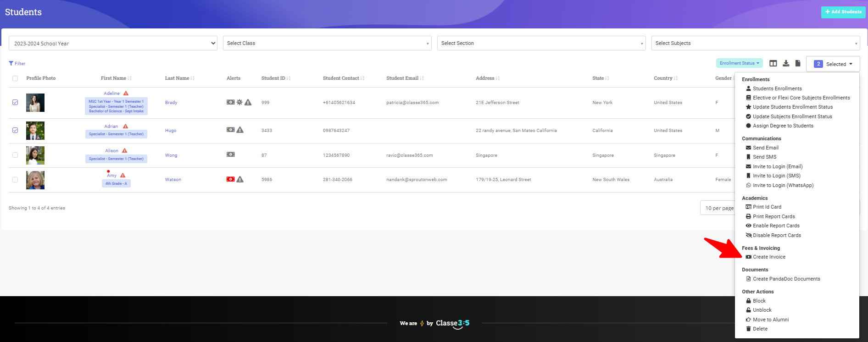The image size is (868, 342).
Task: Tick the checkbox for Alison Wong
Action: pyautogui.click(x=15, y=155)
